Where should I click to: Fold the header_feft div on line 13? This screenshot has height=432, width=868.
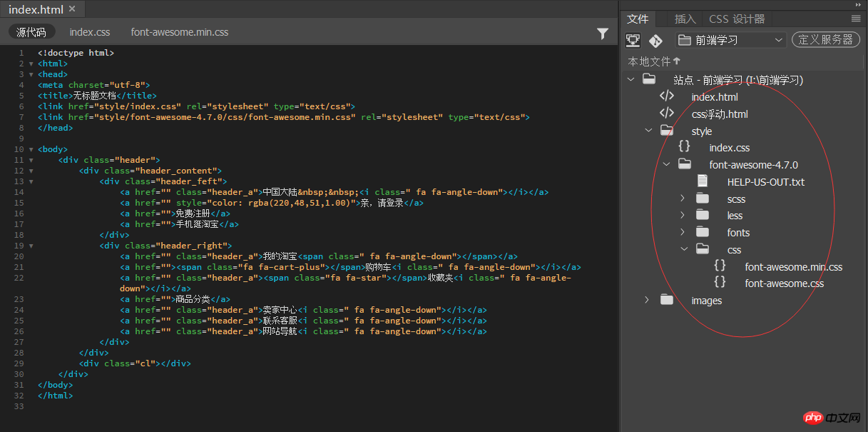[31, 181]
